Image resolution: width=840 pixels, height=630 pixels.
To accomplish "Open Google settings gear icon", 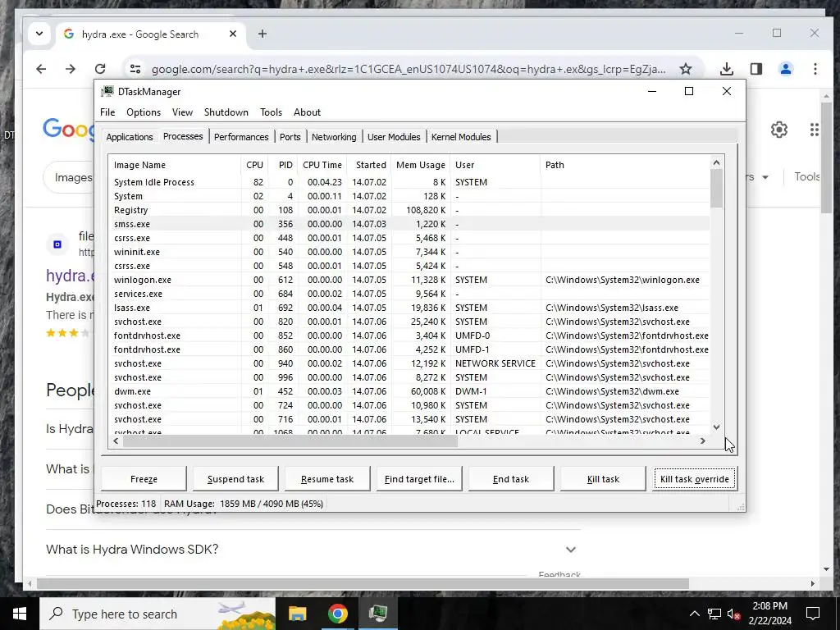I will 779,129.
